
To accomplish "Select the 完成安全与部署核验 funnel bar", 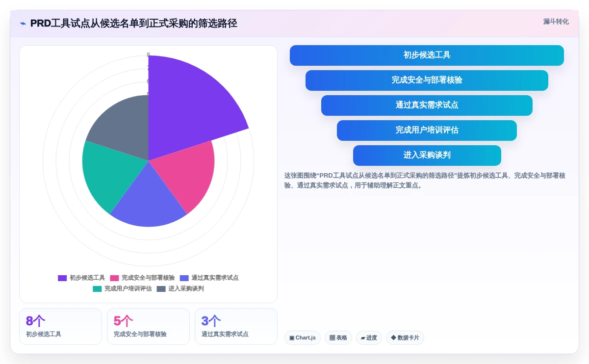I will coord(427,80).
